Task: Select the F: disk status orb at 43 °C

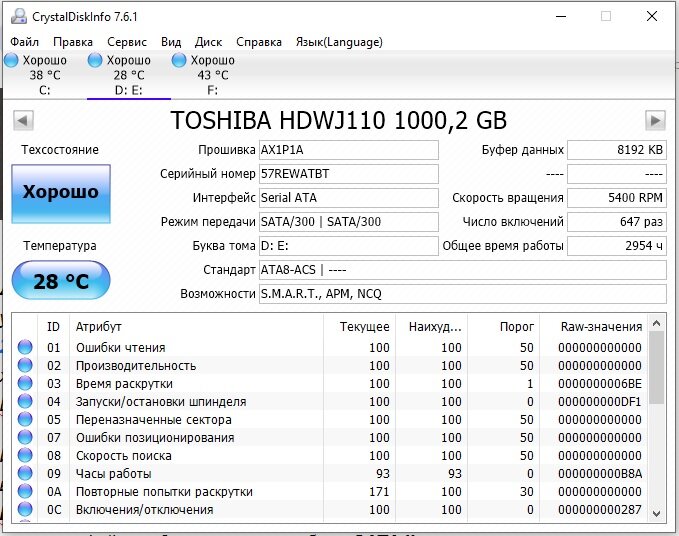Action: click(x=178, y=60)
